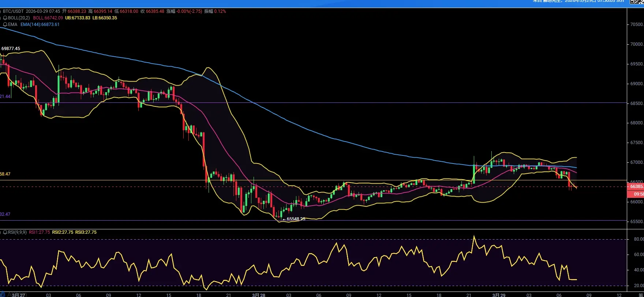Screen dimensions: 644x297
Task: Open the RSI(9,9,9) indicator label
Action: click(x=17, y=232)
